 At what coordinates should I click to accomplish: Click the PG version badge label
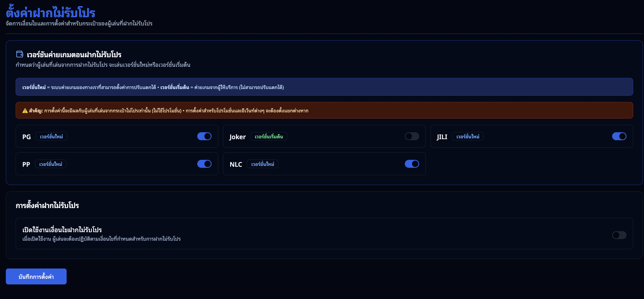click(x=51, y=137)
